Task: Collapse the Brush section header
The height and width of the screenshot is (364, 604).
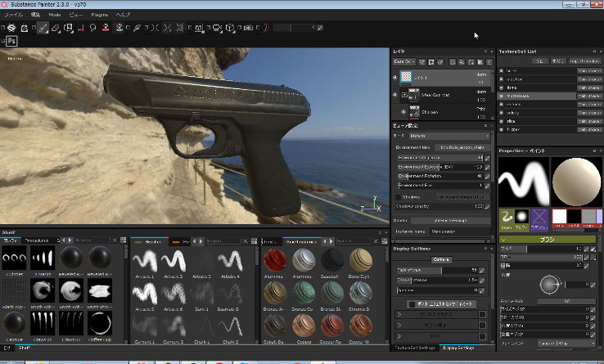Action: click(548, 240)
